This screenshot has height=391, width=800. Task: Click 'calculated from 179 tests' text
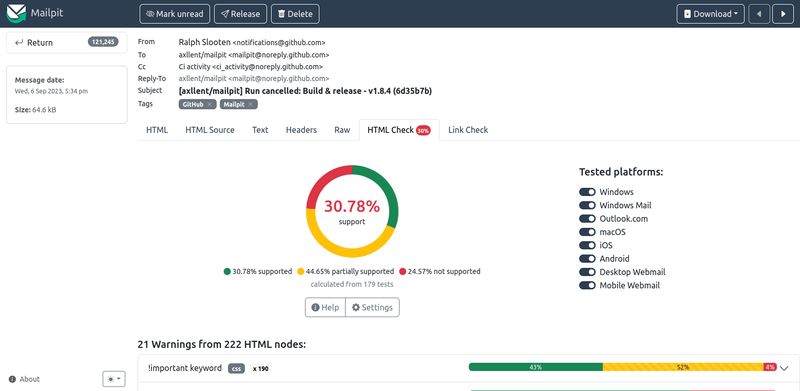pyautogui.click(x=352, y=284)
